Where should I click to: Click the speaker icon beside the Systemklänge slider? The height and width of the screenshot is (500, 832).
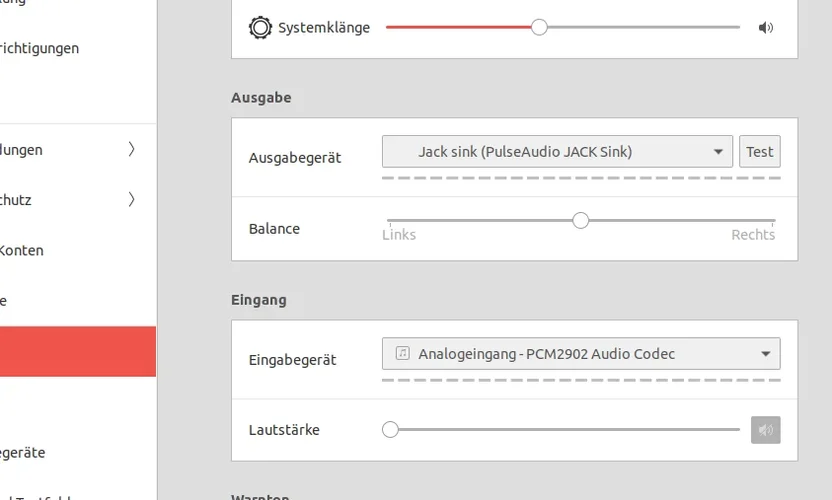(x=766, y=27)
